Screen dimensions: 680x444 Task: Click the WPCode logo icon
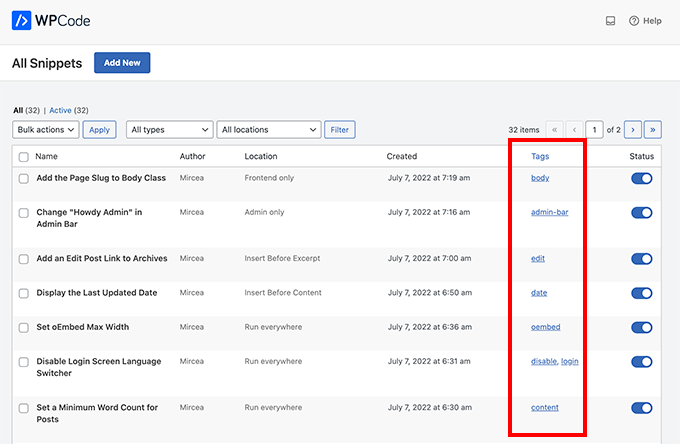[x=23, y=20]
